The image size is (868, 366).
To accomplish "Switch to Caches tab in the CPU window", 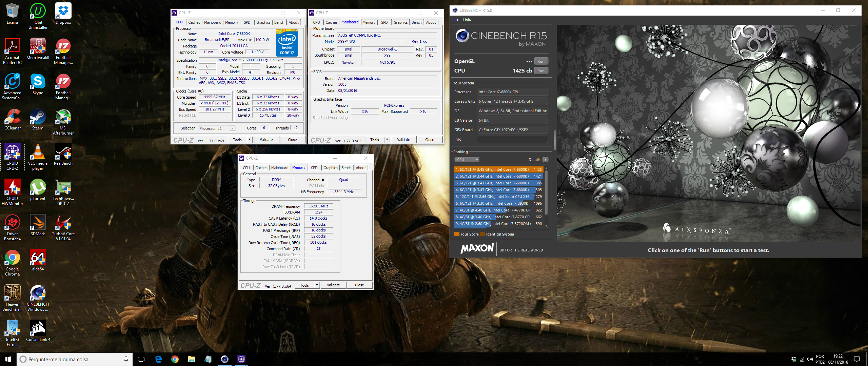I will [x=194, y=22].
